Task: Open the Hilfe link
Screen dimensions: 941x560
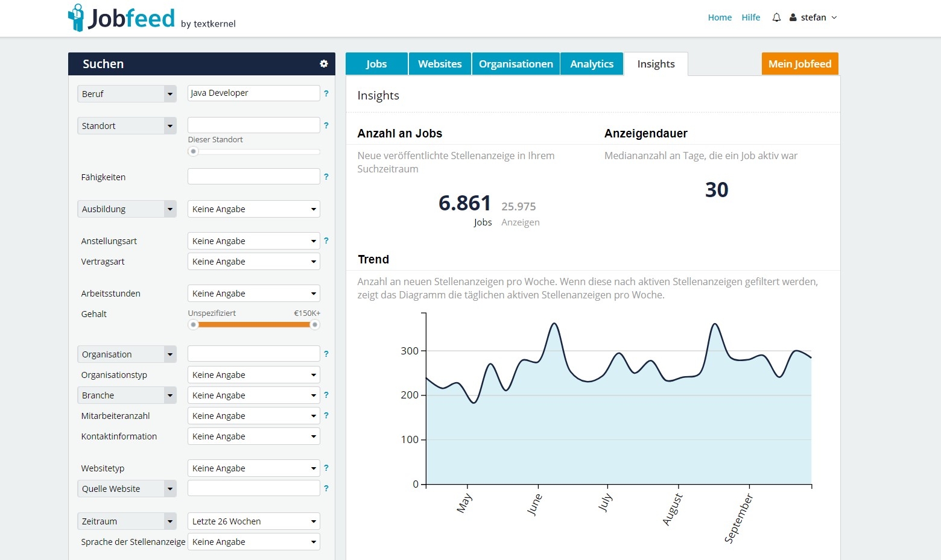Action: pyautogui.click(x=751, y=17)
